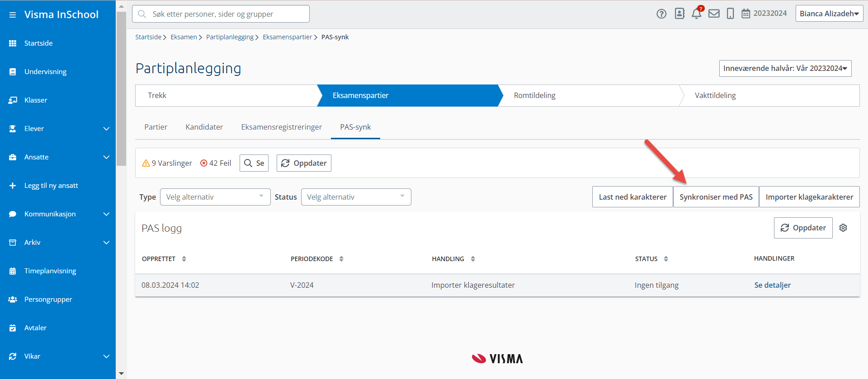Switch to the Kandidater tab
The image size is (868, 379).
coord(204,127)
